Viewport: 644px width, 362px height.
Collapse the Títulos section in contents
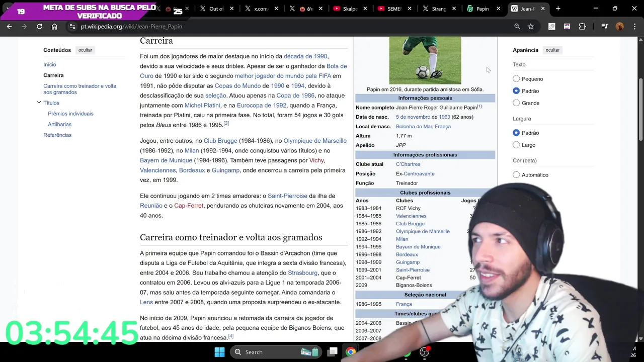(39, 103)
